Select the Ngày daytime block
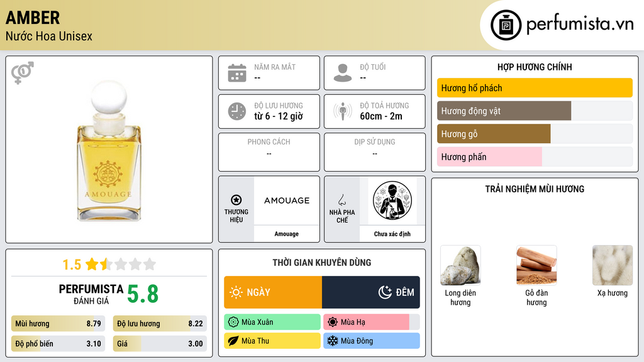644x362 pixels. (273, 292)
